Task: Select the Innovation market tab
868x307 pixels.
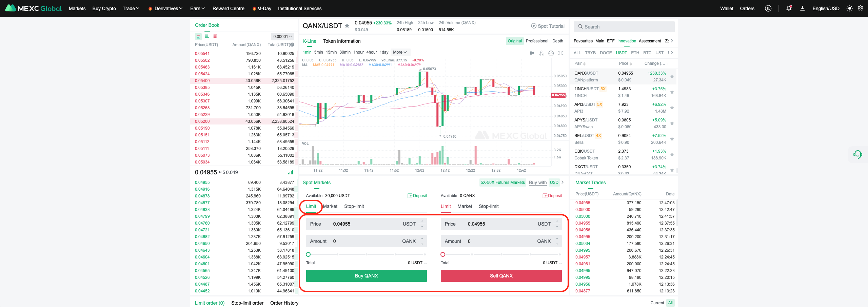Action: [x=627, y=41]
